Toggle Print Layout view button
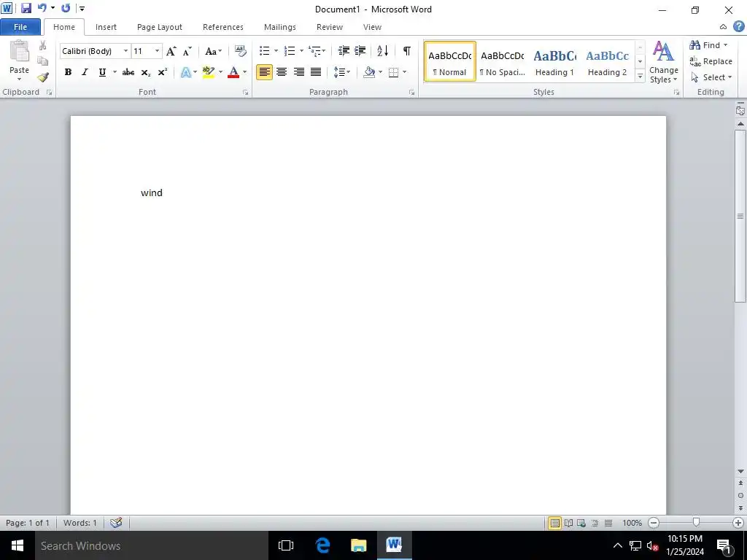Viewport: 747px width, 560px height. tap(555, 523)
